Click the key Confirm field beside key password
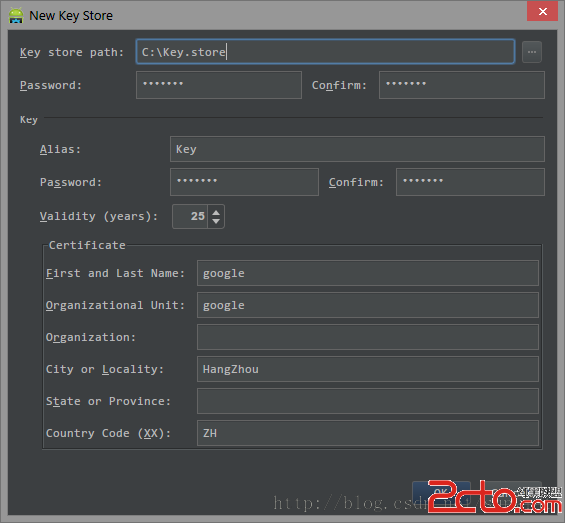565x523 pixels. (x=470, y=182)
